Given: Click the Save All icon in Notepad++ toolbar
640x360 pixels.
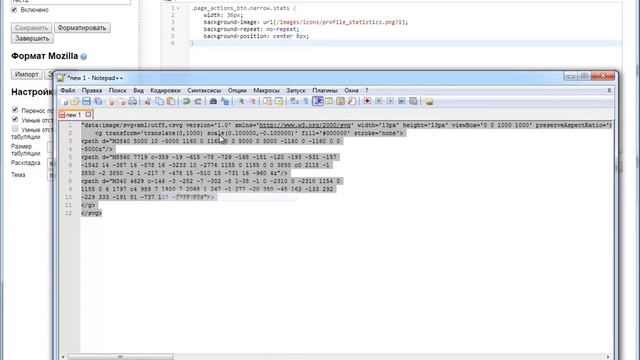Looking at the screenshot, I should coord(98,101).
